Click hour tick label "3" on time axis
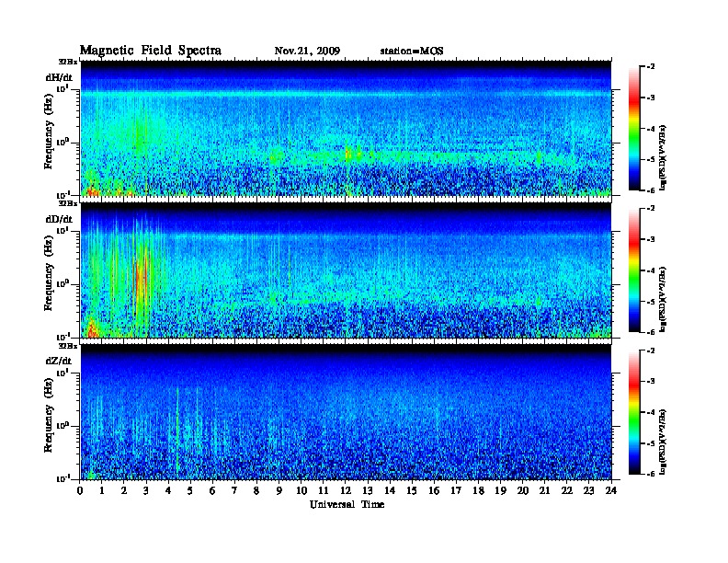The image size is (728, 563). [146, 490]
